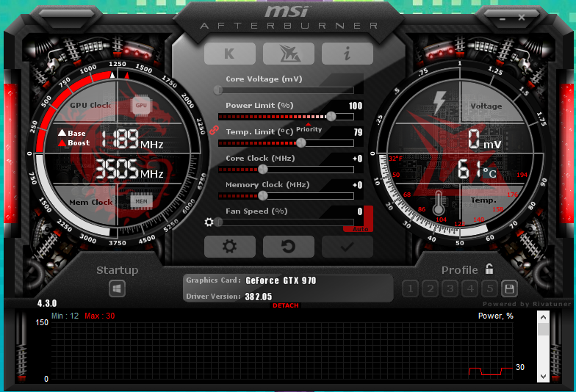The width and height of the screenshot is (576, 392).
Task: Toggle the profile lock padlock icon
Action: [x=489, y=269]
